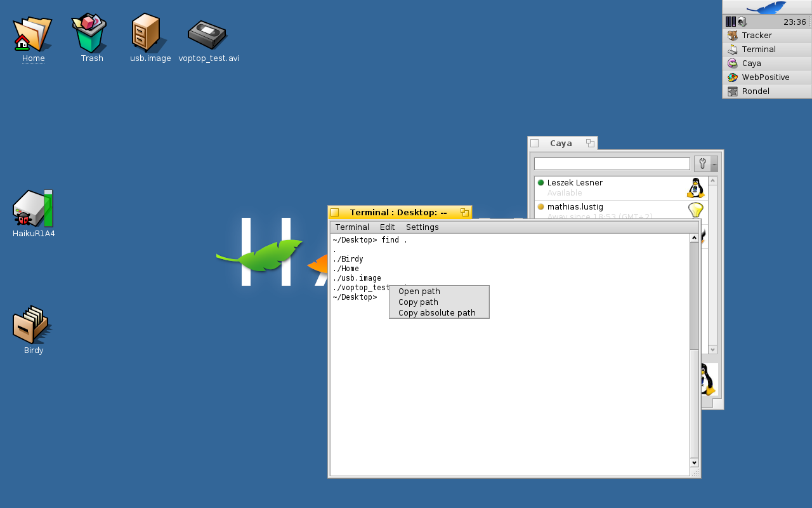Viewport: 812px width, 508px height.
Task: Click the lightbulb avatar of mathias.lustig
Action: coord(696,210)
